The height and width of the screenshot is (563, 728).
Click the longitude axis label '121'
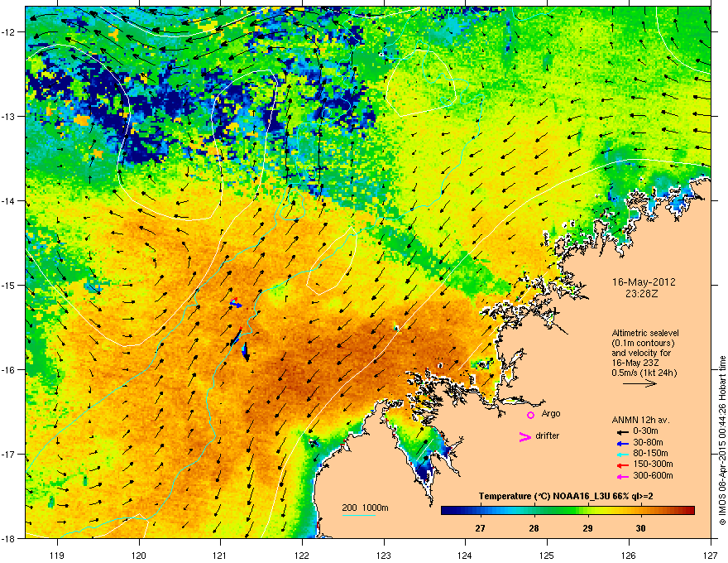coord(220,555)
